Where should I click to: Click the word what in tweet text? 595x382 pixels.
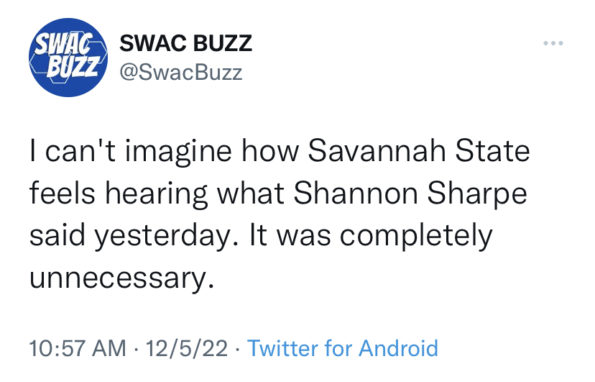[x=250, y=193]
